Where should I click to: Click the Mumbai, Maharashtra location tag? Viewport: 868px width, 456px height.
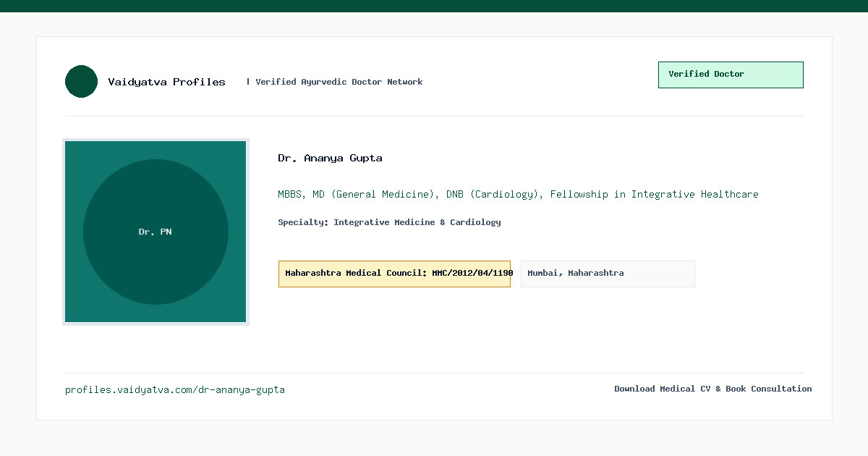pos(608,274)
